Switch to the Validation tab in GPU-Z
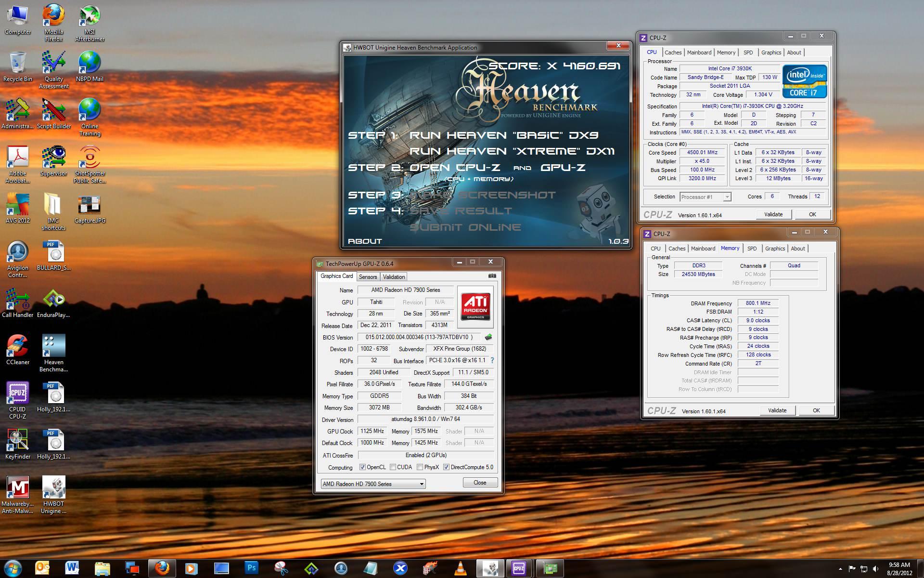Image resolution: width=924 pixels, height=578 pixels. (394, 277)
